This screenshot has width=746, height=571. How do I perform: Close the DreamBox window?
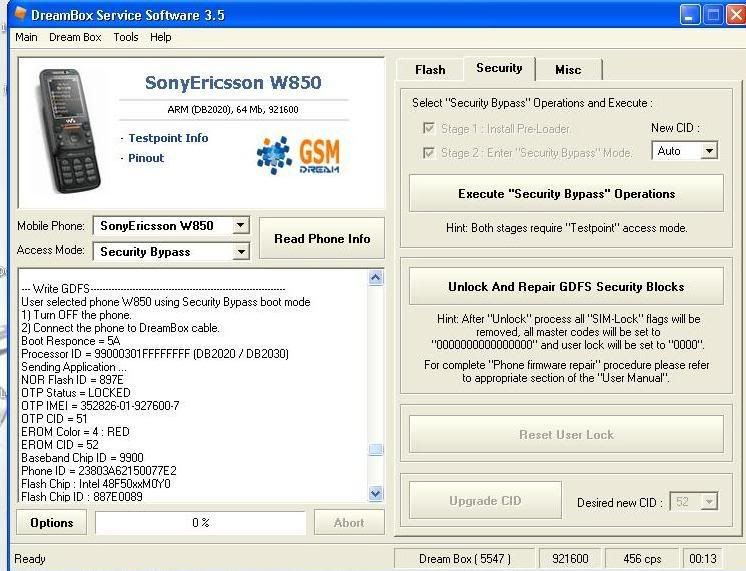[736, 15]
